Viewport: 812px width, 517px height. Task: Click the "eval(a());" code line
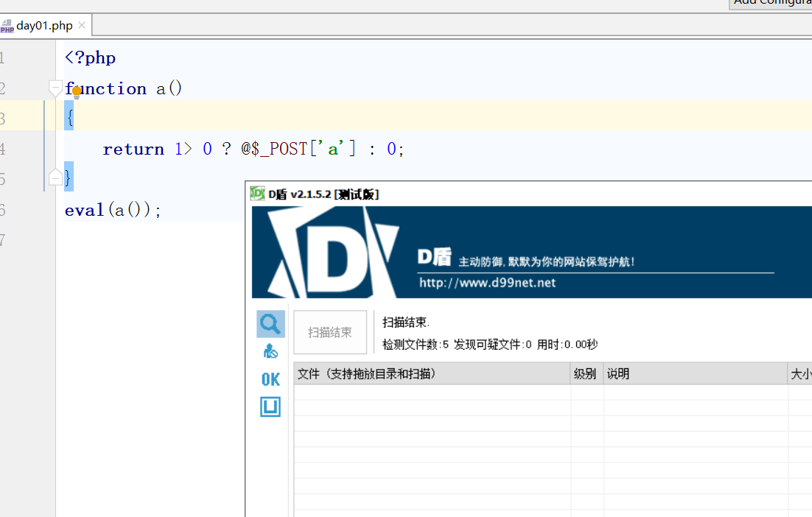(113, 210)
